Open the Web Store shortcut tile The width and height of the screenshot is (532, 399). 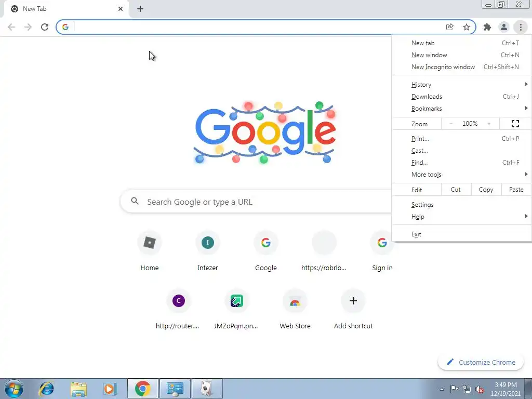(295, 310)
